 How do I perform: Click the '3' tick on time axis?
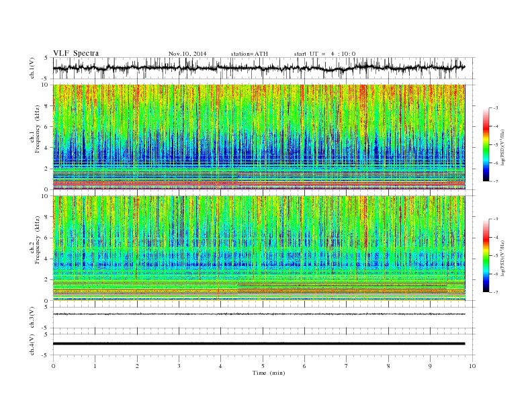pos(179,366)
